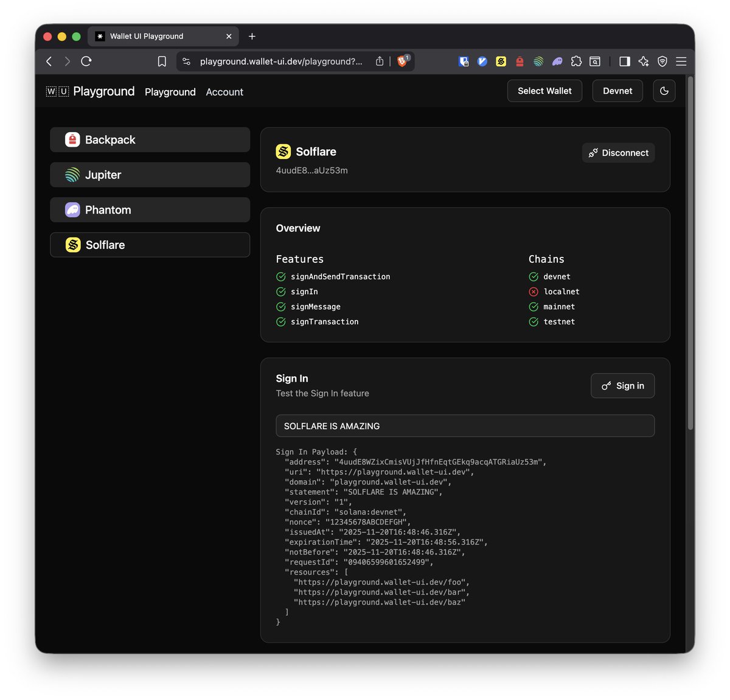This screenshot has height=700, width=730.
Task: Open the Account nav link
Action: click(x=224, y=92)
